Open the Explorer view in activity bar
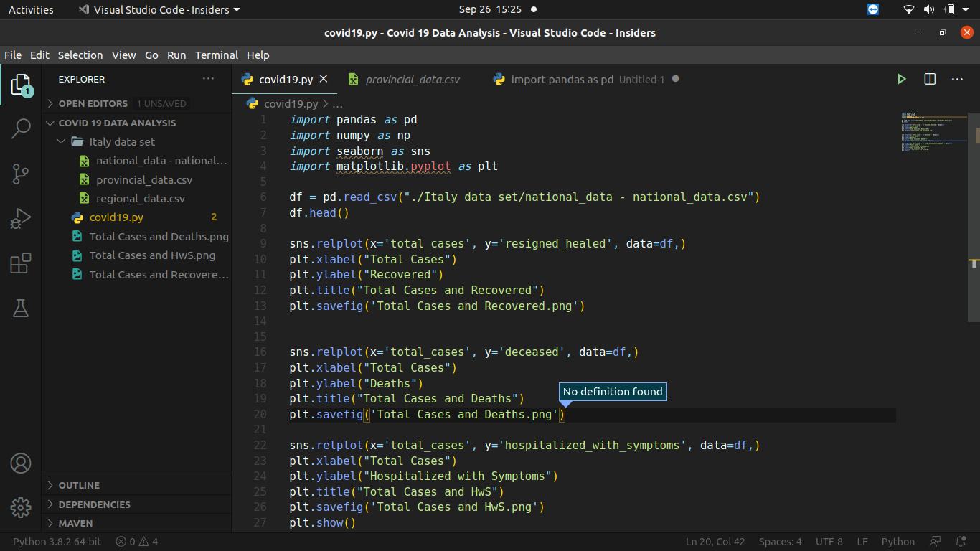 pos(21,85)
